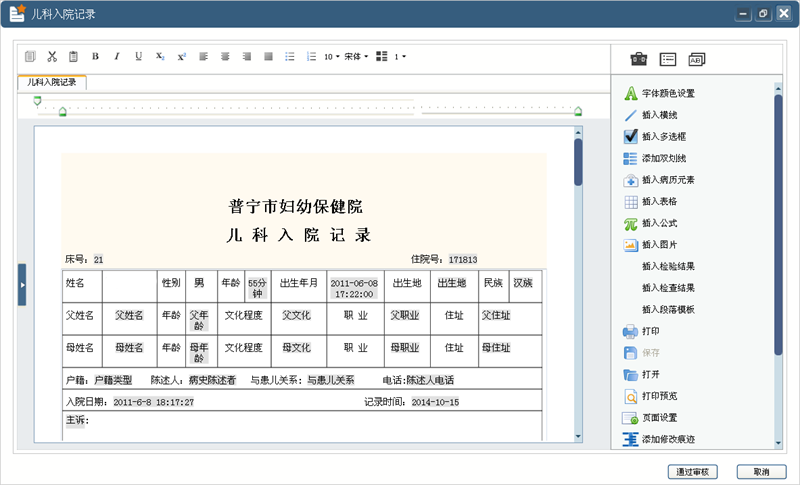The image size is (800, 485).
Task: Expand the left side panel arrow
Action: pos(22,285)
